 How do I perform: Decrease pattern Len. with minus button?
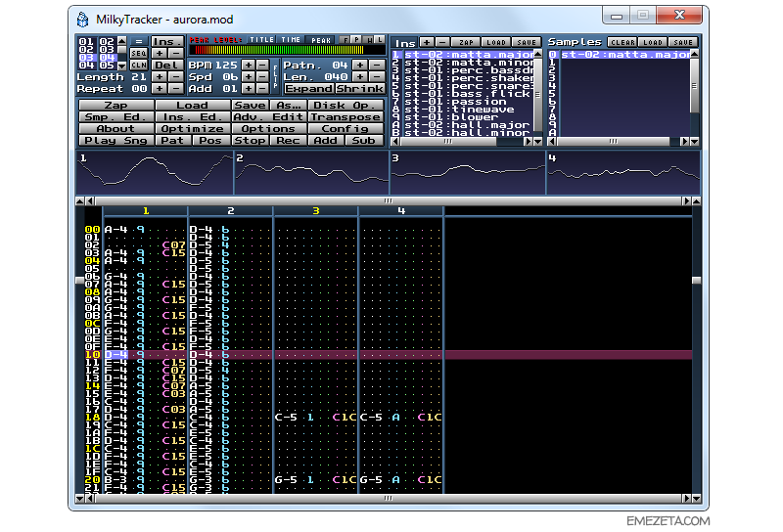click(x=378, y=76)
